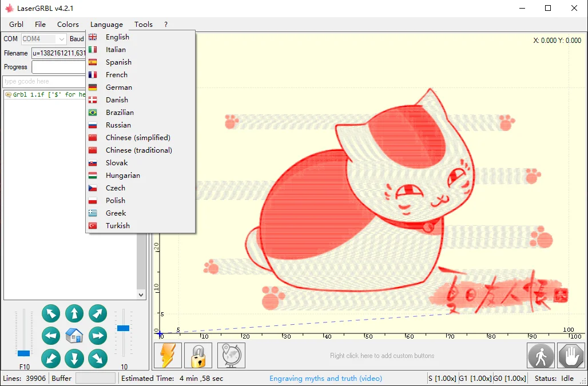Choose Danish in the Language menu
588x386 pixels.
coord(140,100)
